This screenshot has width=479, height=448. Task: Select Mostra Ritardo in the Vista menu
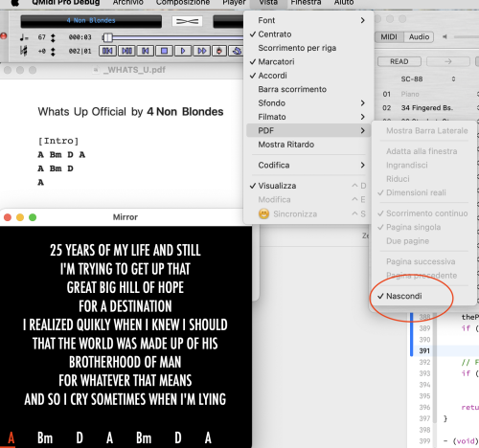coord(308,145)
